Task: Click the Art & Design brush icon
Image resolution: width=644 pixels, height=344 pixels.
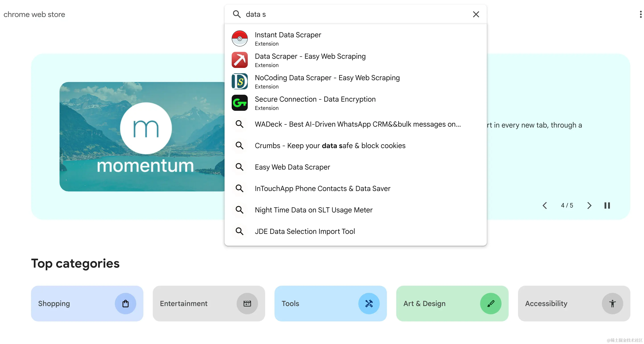Action: coord(491,303)
